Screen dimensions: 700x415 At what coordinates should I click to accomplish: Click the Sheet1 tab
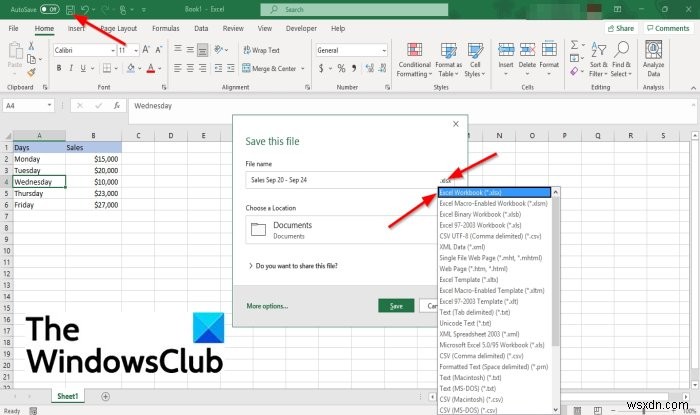coord(67,396)
